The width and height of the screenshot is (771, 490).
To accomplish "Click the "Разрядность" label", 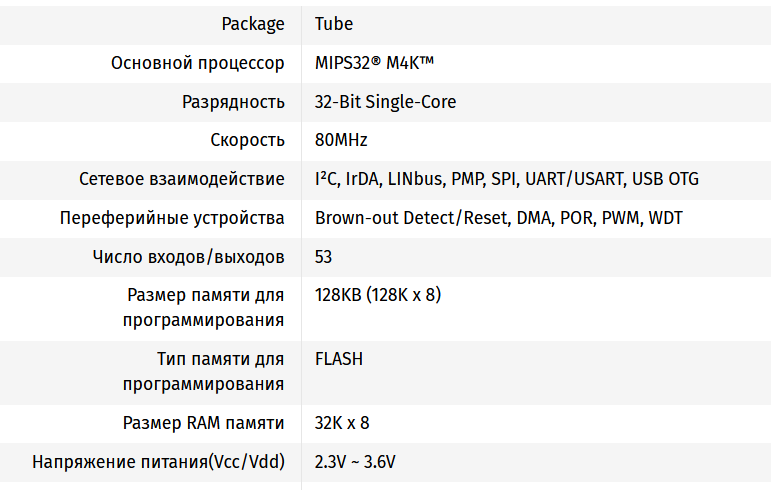I will pos(233,102).
